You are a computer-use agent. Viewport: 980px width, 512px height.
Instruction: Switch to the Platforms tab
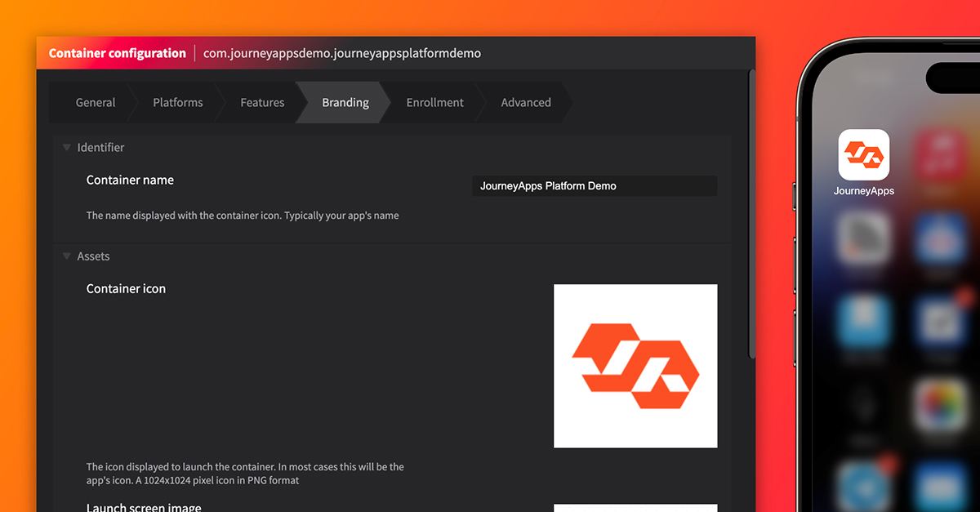[177, 103]
